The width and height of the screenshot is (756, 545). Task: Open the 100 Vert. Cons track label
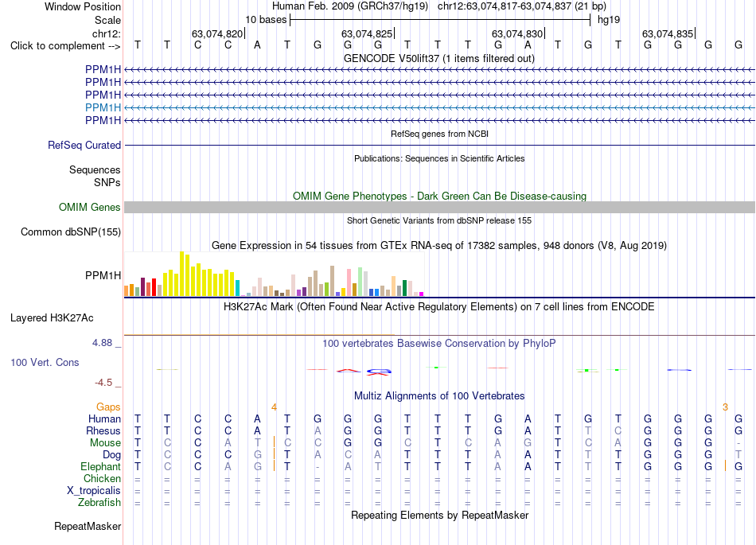pos(45,362)
